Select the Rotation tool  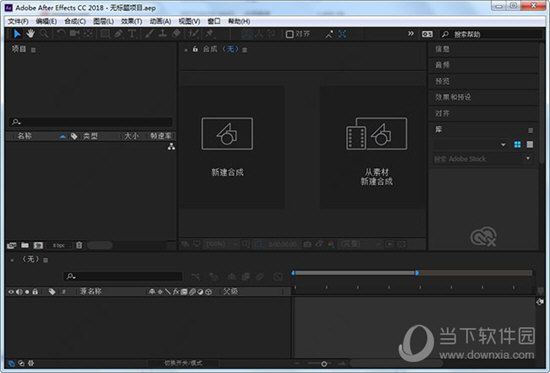[x=61, y=34]
